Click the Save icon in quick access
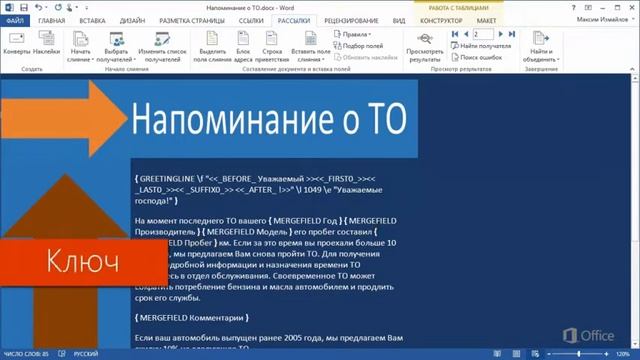 tap(24, 7)
